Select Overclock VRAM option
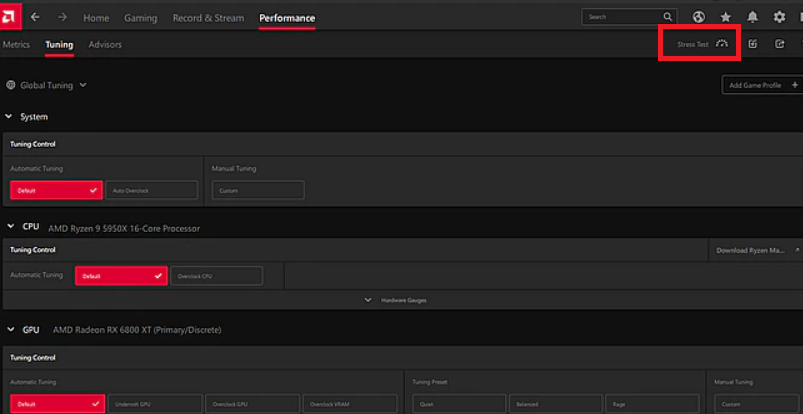 pos(350,404)
